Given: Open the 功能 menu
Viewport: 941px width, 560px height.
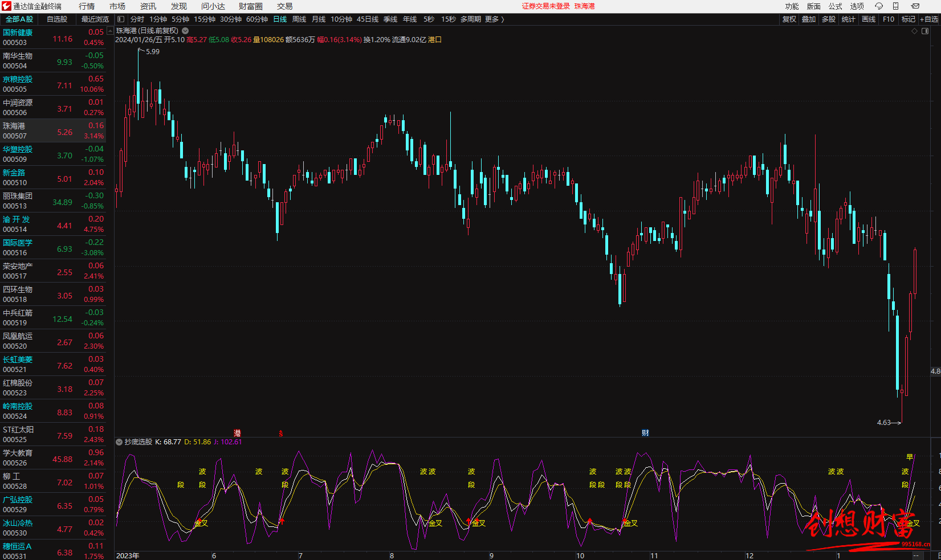Looking at the screenshot, I should (792, 6).
